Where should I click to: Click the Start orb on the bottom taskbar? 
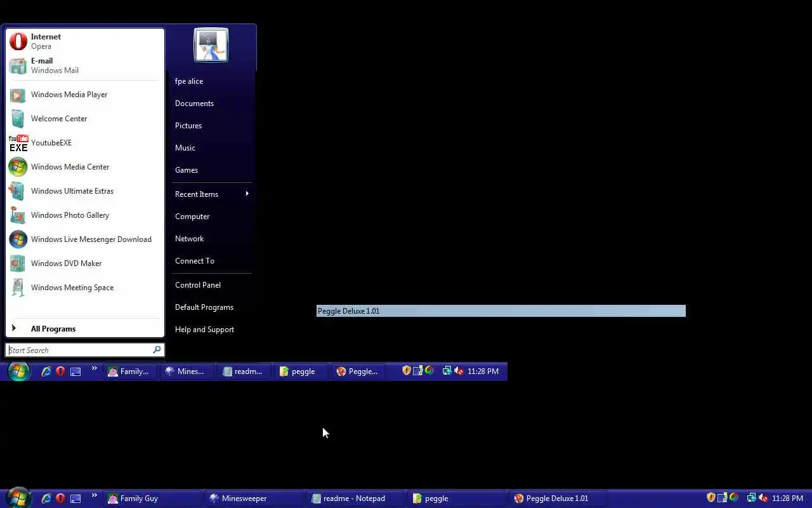tap(18, 498)
